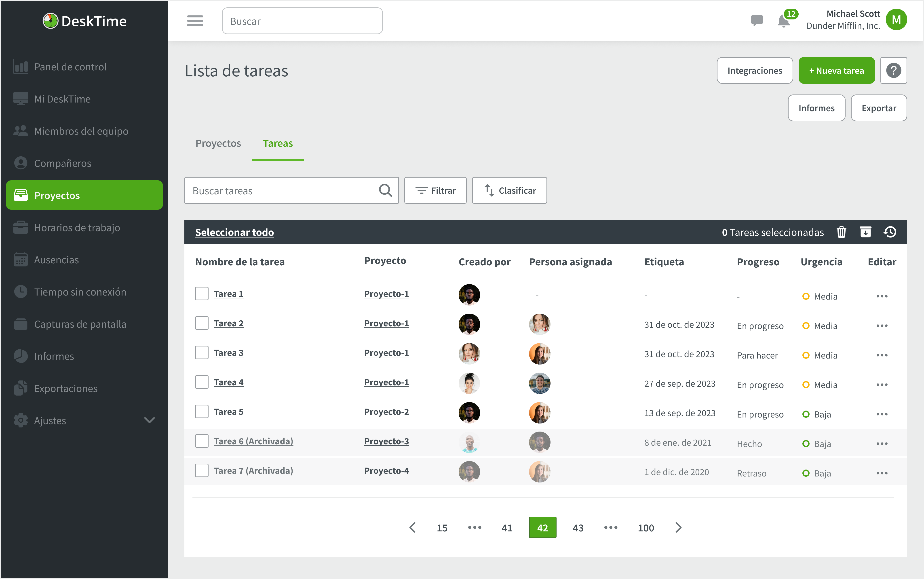The image size is (924, 579).
Task: Open the Tarea 6 (Archivada) link
Action: pyautogui.click(x=253, y=441)
